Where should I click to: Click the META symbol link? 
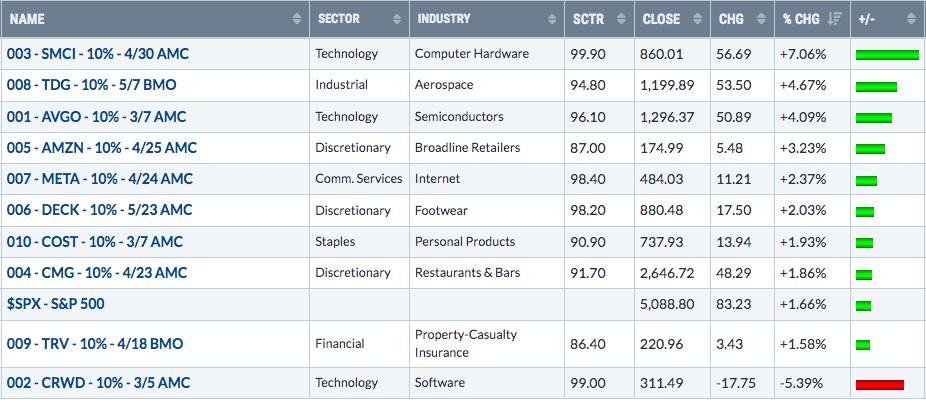(x=100, y=179)
